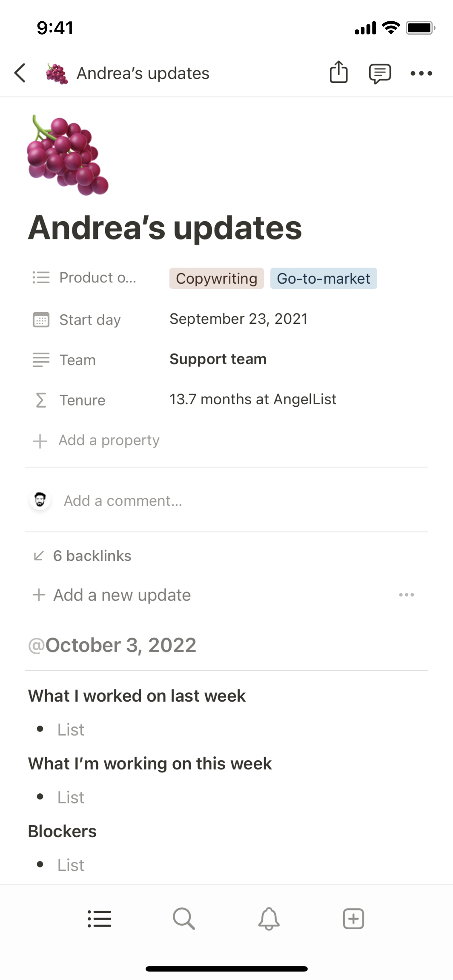Open the three-dot page options menu

(x=421, y=73)
